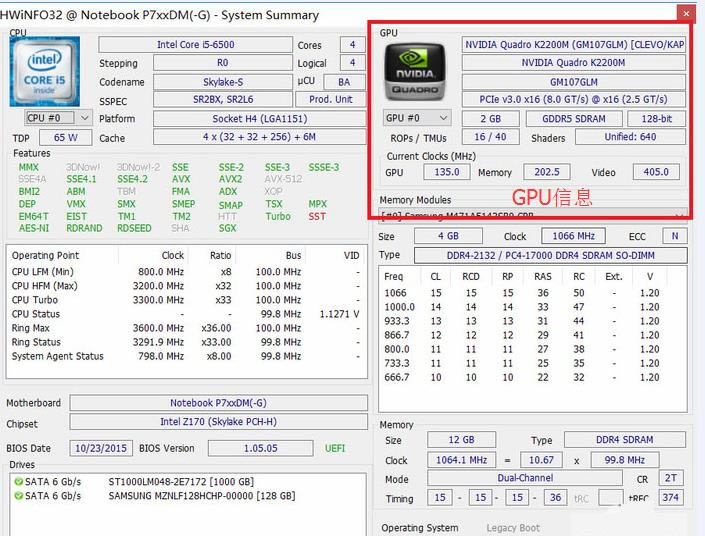Click the memory timing value 36
Image resolution: width=705 pixels, height=536 pixels.
click(556, 497)
